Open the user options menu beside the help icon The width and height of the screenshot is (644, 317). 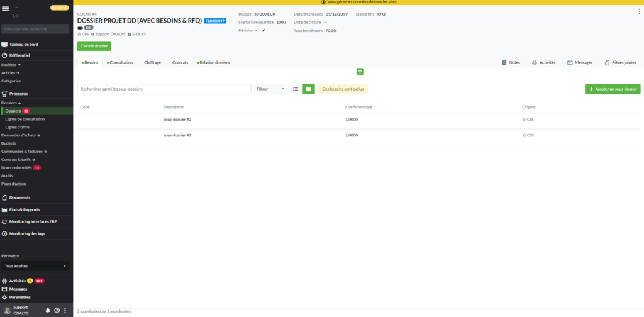pos(65,310)
